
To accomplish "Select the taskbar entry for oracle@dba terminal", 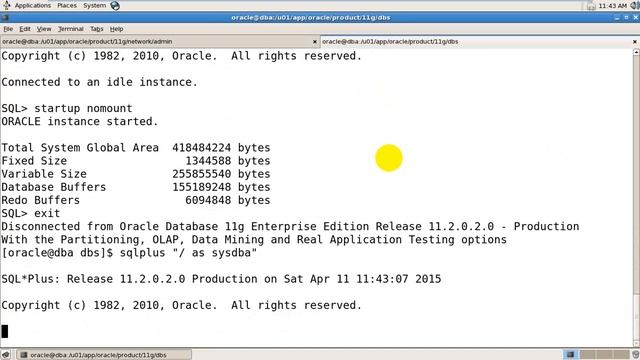I will pos(105,355).
